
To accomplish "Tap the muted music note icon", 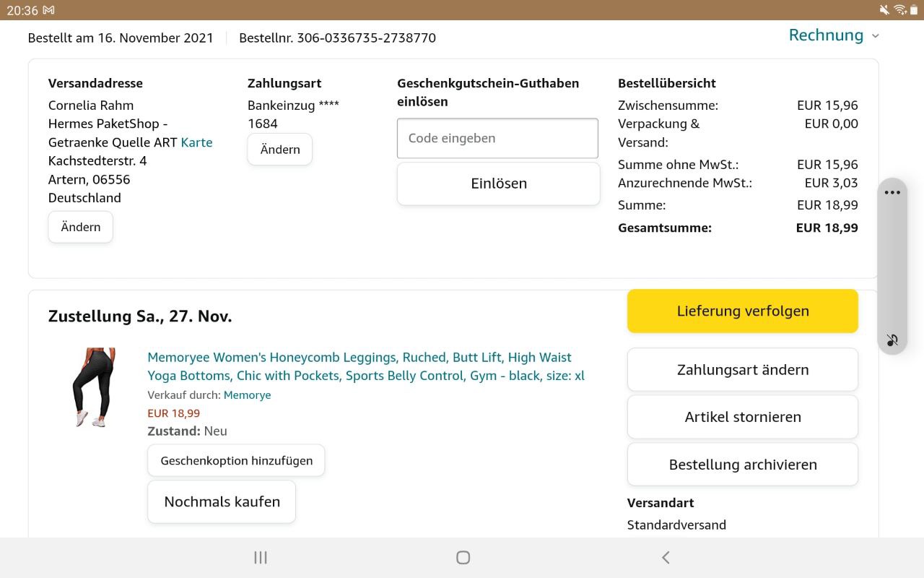I will point(892,340).
